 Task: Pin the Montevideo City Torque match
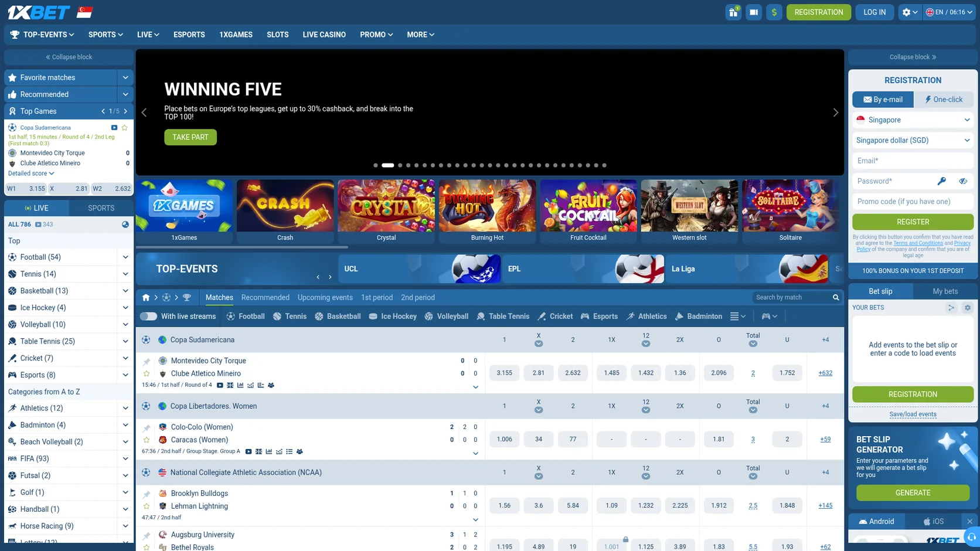tap(147, 362)
